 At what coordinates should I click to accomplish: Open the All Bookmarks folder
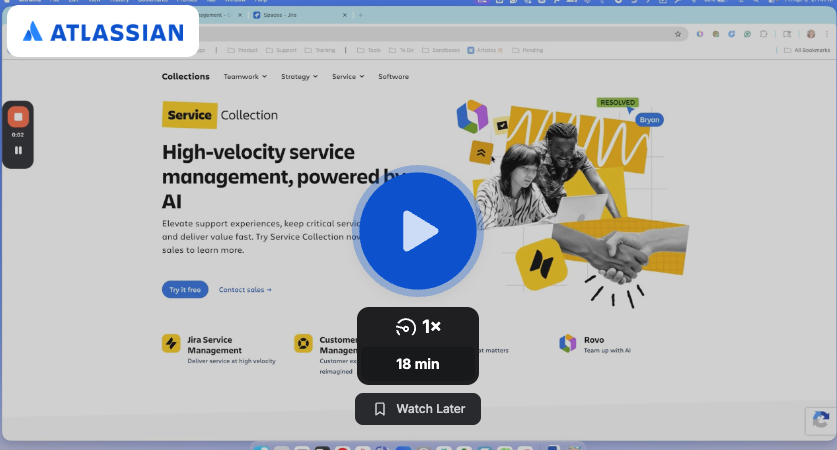807,50
